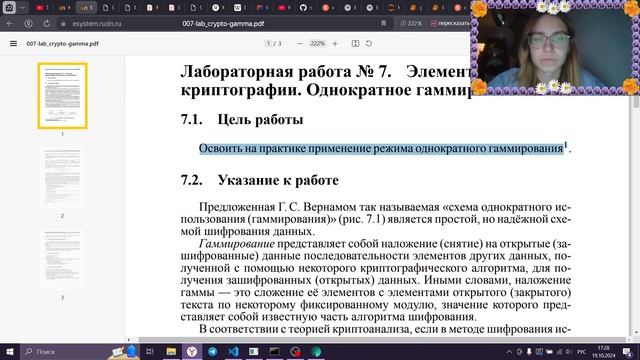Edit the 222% zoom level field
The width and height of the screenshot is (640, 360).
coord(317,43)
